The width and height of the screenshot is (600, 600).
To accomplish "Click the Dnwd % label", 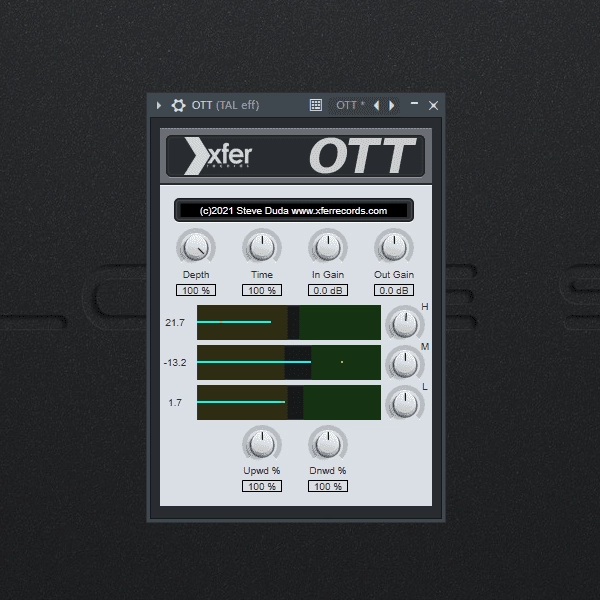I will pos(328,471).
